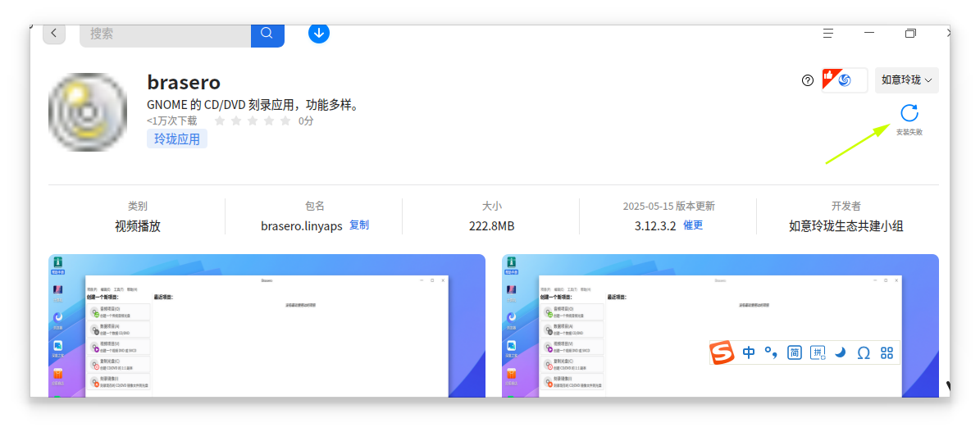Toggle Sogou 中 Chinese/English mode
Image resolution: width=980 pixels, height=432 pixels.
pyautogui.click(x=749, y=353)
